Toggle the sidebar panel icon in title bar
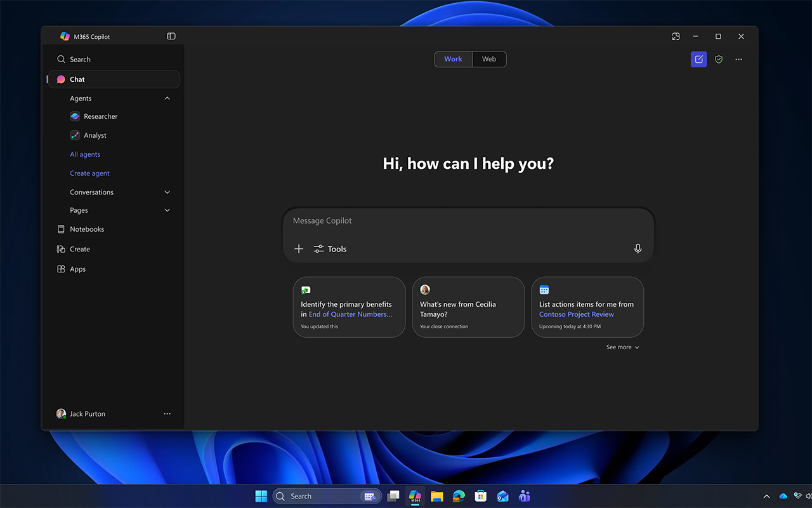The image size is (812, 508). tap(171, 36)
